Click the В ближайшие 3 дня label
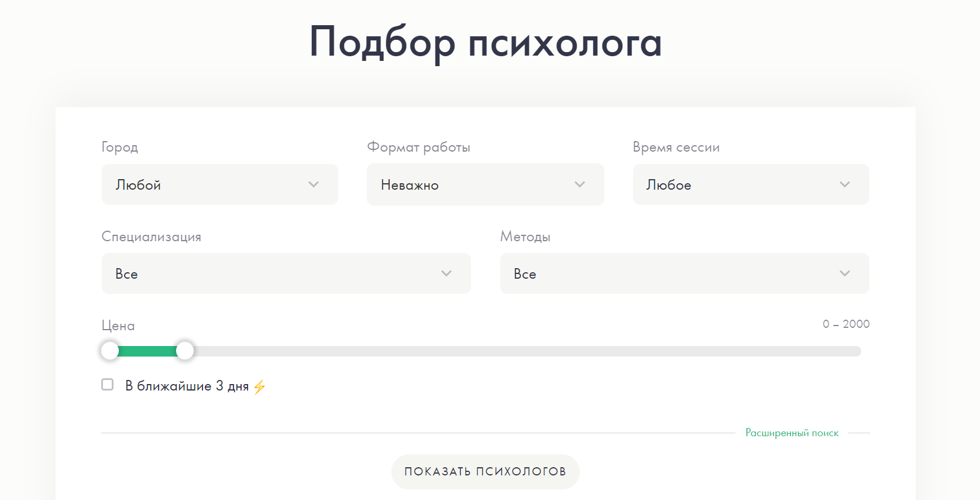The height and width of the screenshot is (500, 980). [187, 386]
